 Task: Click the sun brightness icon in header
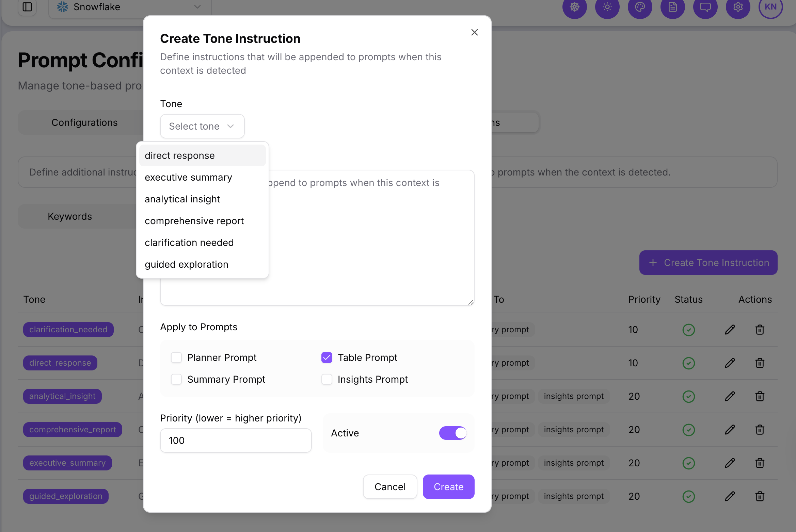click(x=607, y=7)
